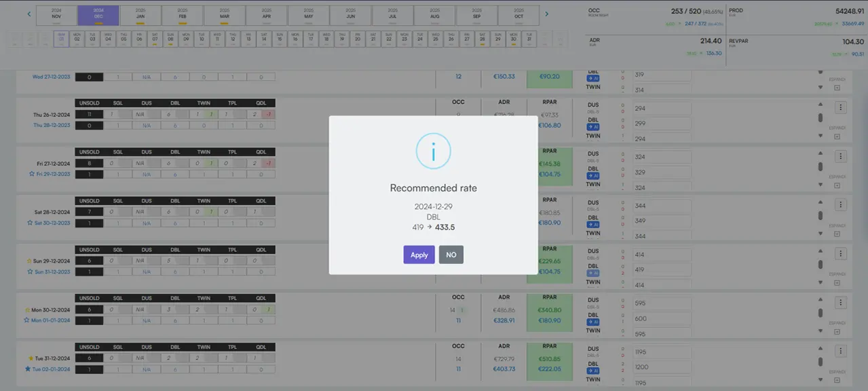Click the rate list scrollbar thumb for Sun 29-12-2024
The height and width of the screenshot is (391, 868).
(820, 264)
